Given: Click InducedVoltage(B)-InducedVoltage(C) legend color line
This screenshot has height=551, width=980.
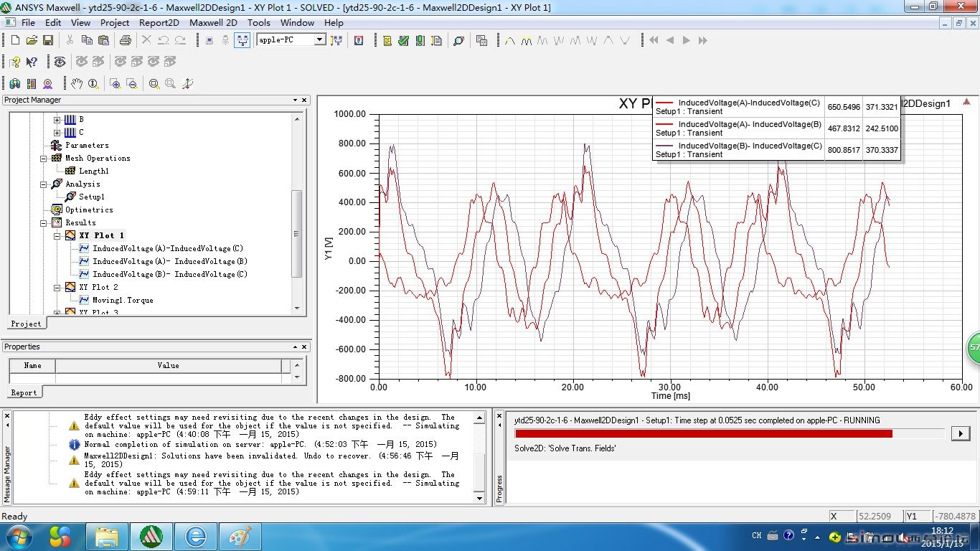Looking at the screenshot, I should click(665, 146).
